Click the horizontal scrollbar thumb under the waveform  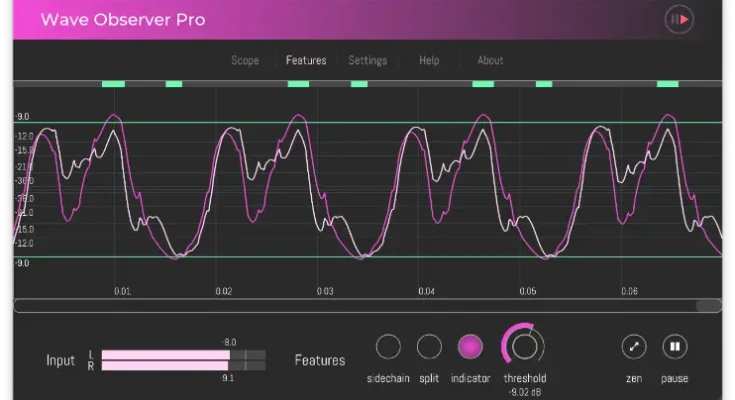pos(708,306)
